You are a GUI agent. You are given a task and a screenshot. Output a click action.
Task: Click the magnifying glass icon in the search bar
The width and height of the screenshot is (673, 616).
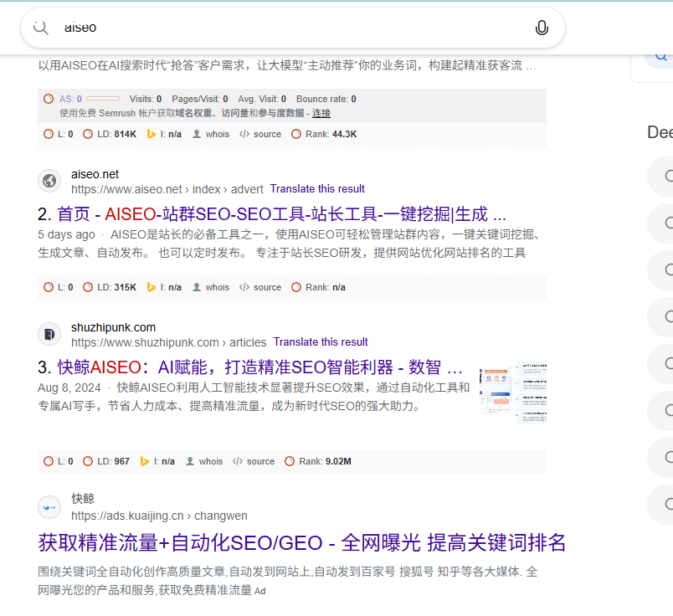coord(40,28)
